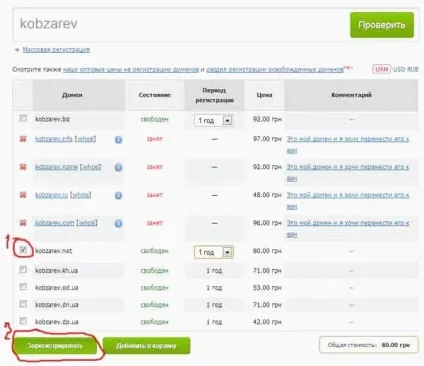Click the red taken icon for kobzarev.info
This screenshot has width=424, height=366.
tap(23, 139)
